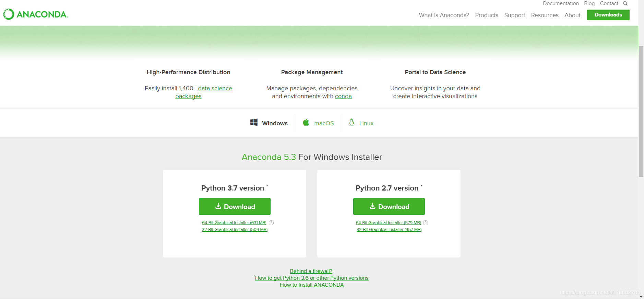Download the Python 2.7 version
Viewport: 644px width, 299px height.
389,206
